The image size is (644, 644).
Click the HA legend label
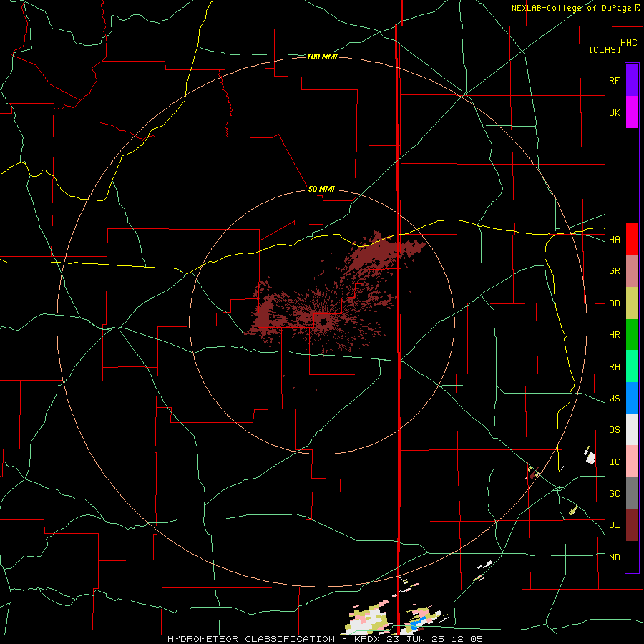click(x=614, y=240)
